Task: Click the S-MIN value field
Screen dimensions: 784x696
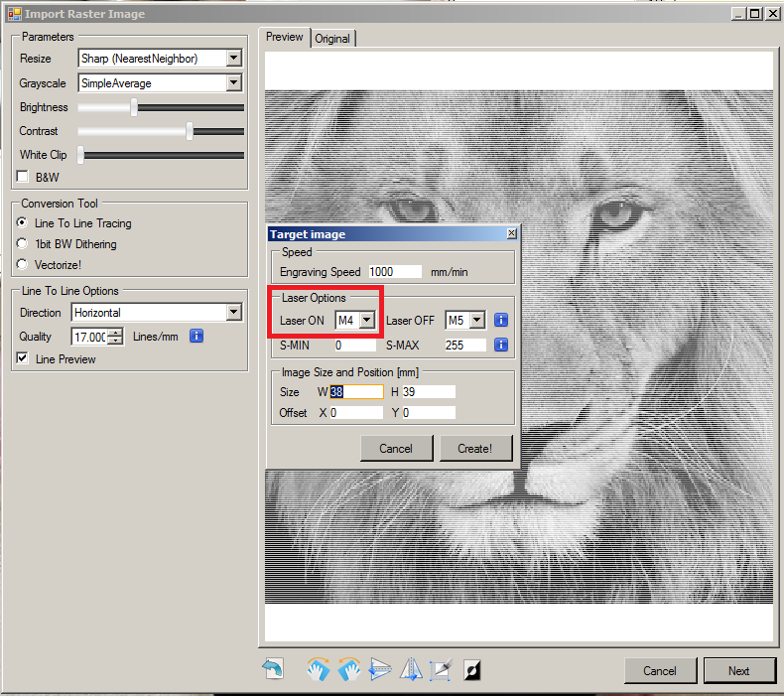Action: (x=355, y=345)
